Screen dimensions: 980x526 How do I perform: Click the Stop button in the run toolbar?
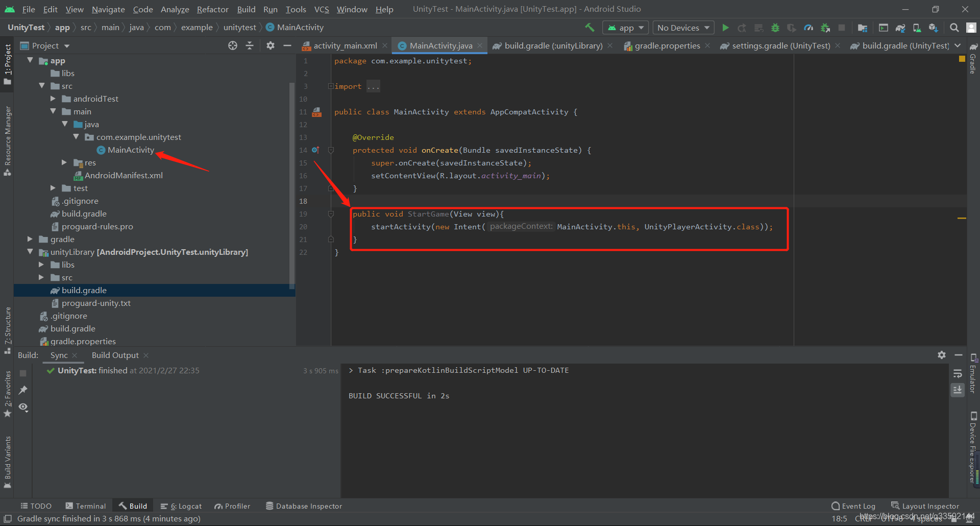tap(842, 28)
